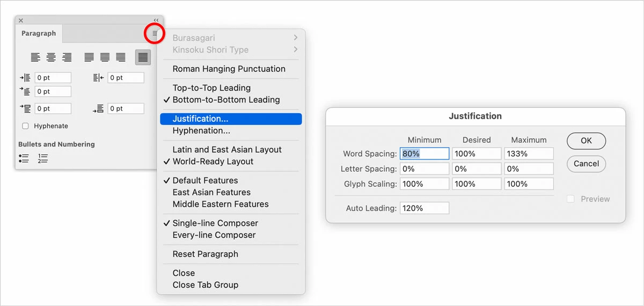This screenshot has width=644, height=306.
Task: Select Hyphenation menu entry
Action: tap(201, 131)
